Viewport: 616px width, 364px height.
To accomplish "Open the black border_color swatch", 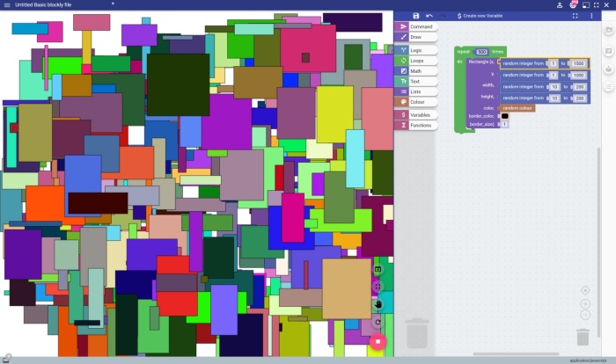I will (x=505, y=116).
